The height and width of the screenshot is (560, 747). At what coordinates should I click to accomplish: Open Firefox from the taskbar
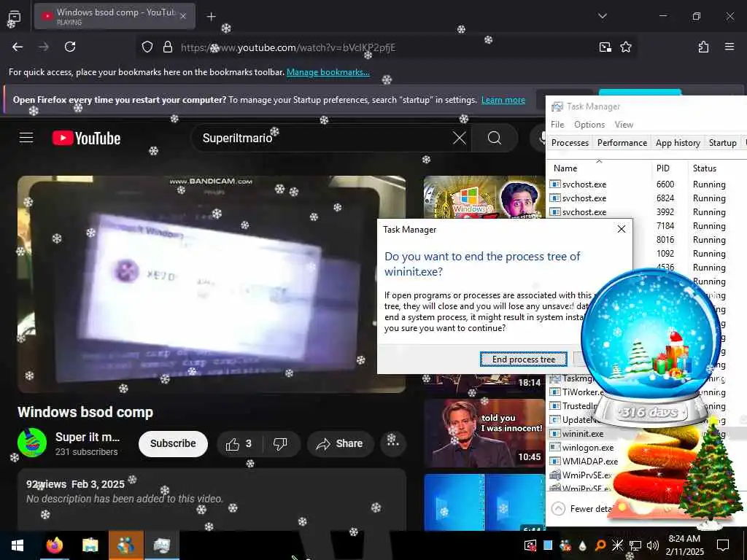54,545
